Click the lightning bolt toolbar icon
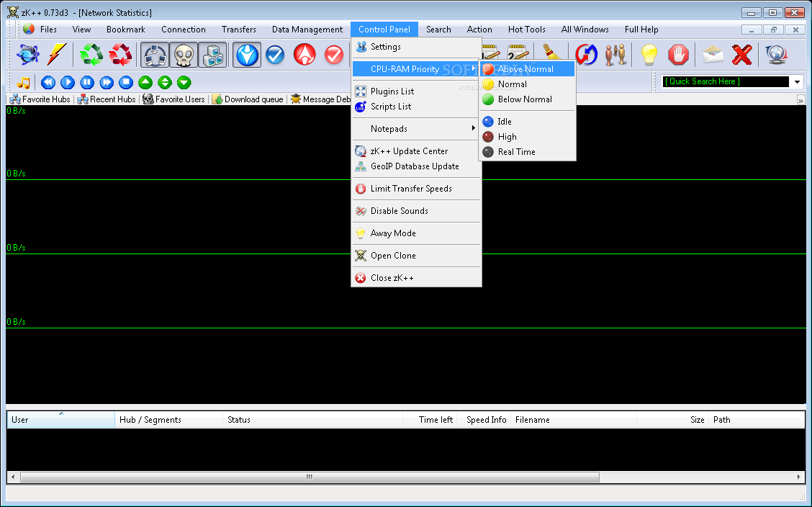Image resolution: width=812 pixels, height=507 pixels. point(56,55)
